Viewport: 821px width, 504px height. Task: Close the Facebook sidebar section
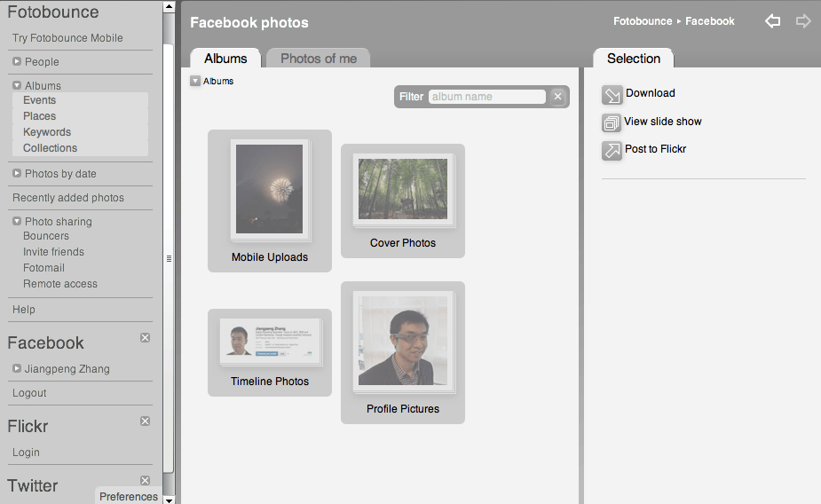pos(146,338)
